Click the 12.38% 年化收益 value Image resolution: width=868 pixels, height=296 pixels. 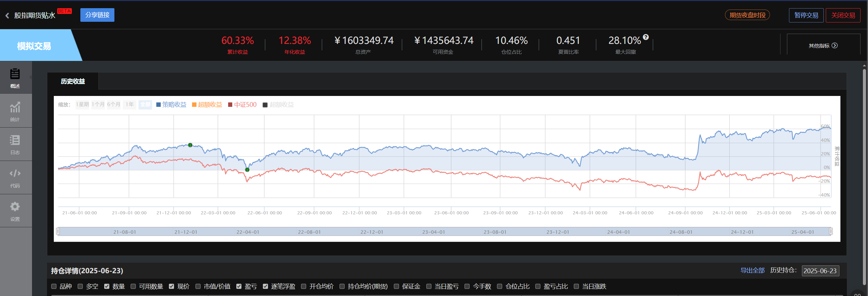coord(295,40)
